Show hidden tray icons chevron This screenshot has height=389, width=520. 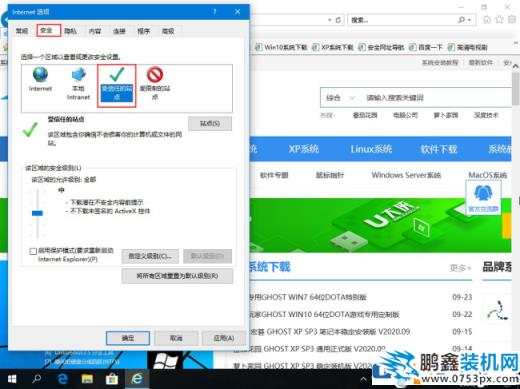coord(364,379)
